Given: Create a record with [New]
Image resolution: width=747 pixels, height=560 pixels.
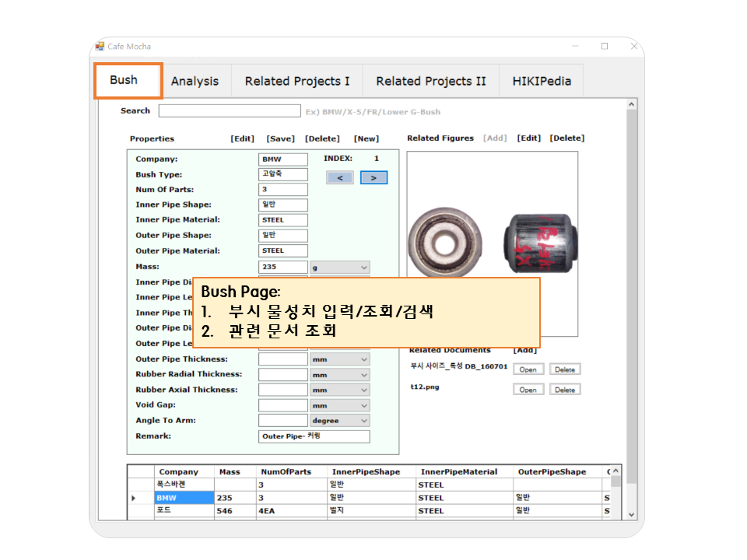Looking at the screenshot, I should 366,138.
